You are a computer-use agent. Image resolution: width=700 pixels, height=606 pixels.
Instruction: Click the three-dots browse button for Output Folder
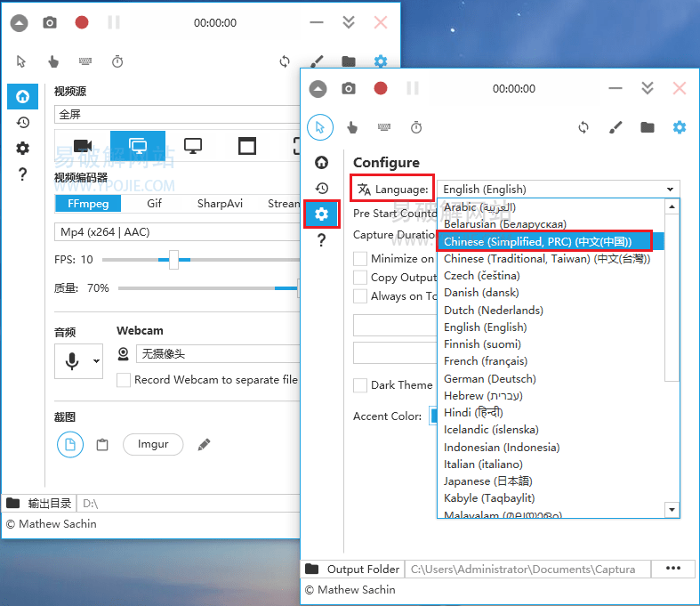click(673, 569)
